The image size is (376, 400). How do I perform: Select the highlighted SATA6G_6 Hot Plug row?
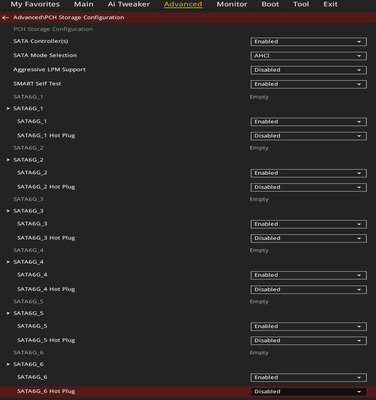click(x=188, y=391)
